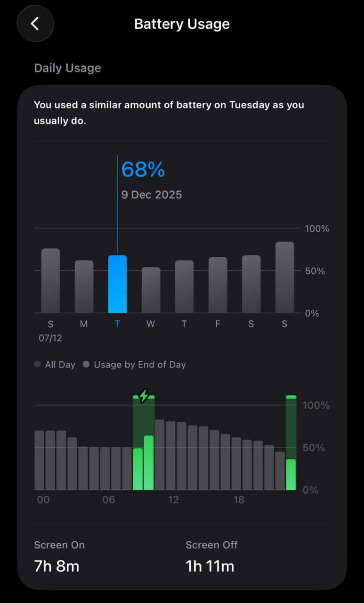This screenshot has height=603, width=364.
Task: Tap the All Day legend dot
Action: (37, 365)
